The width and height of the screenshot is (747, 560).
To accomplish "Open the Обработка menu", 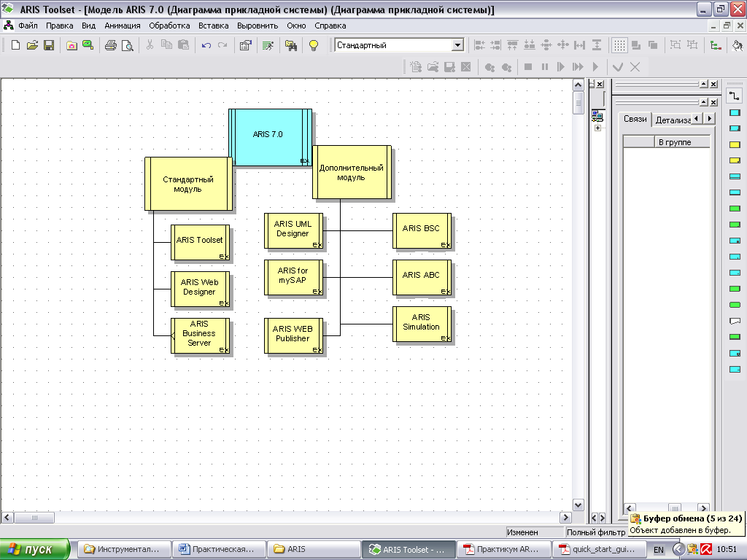I will point(169,26).
